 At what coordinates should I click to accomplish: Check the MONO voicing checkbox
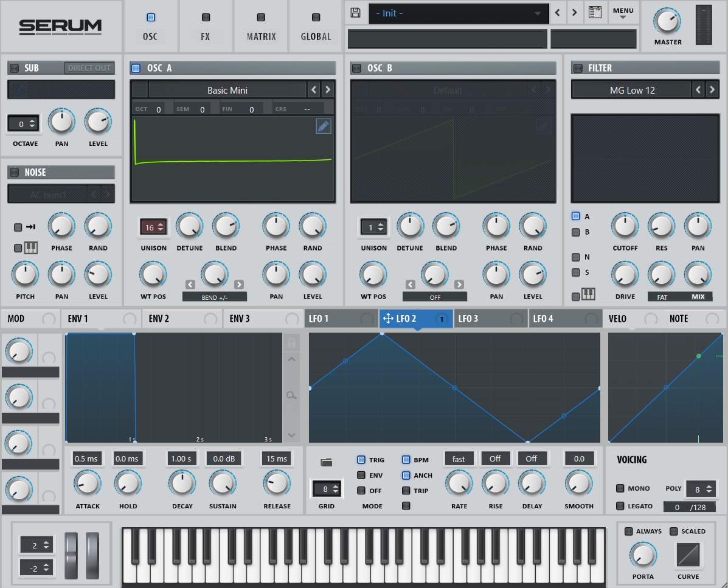[620, 488]
